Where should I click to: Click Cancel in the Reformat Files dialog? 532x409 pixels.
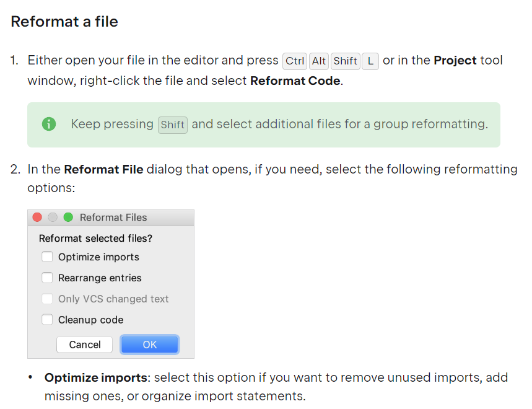click(x=84, y=345)
